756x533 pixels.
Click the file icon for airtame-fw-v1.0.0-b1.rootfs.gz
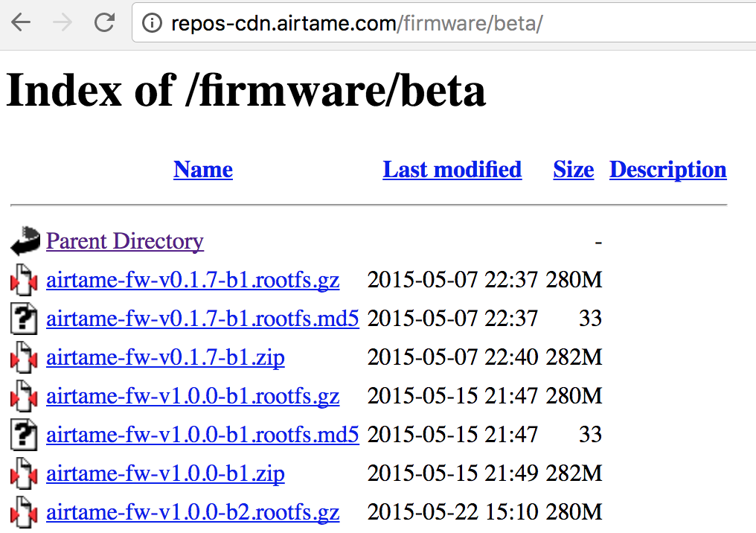click(24, 396)
